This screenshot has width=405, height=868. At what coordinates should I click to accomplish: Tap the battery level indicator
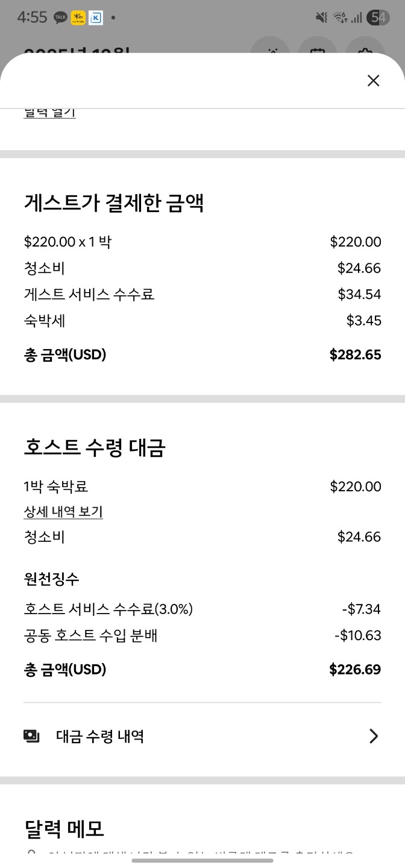pos(378,18)
